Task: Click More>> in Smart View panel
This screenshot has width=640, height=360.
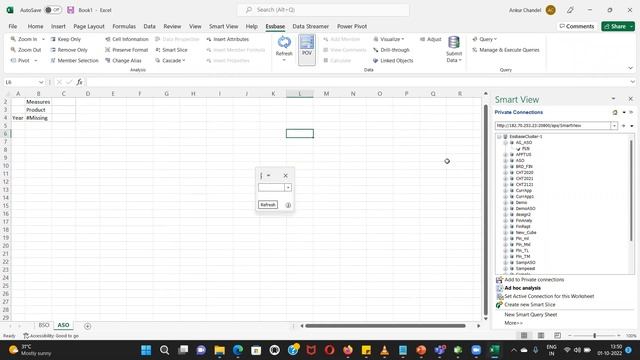Action: click(513, 323)
